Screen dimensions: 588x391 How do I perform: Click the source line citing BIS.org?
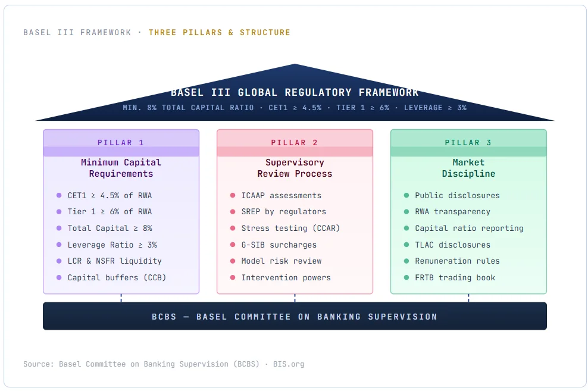tap(164, 364)
